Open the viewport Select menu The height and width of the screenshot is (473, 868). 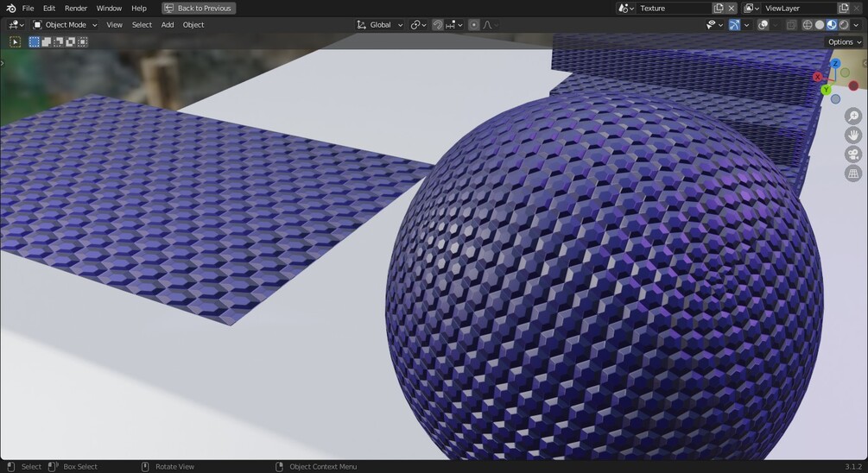(142, 25)
